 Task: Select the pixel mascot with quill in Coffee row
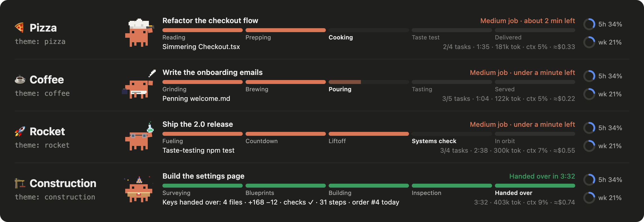[x=139, y=85]
